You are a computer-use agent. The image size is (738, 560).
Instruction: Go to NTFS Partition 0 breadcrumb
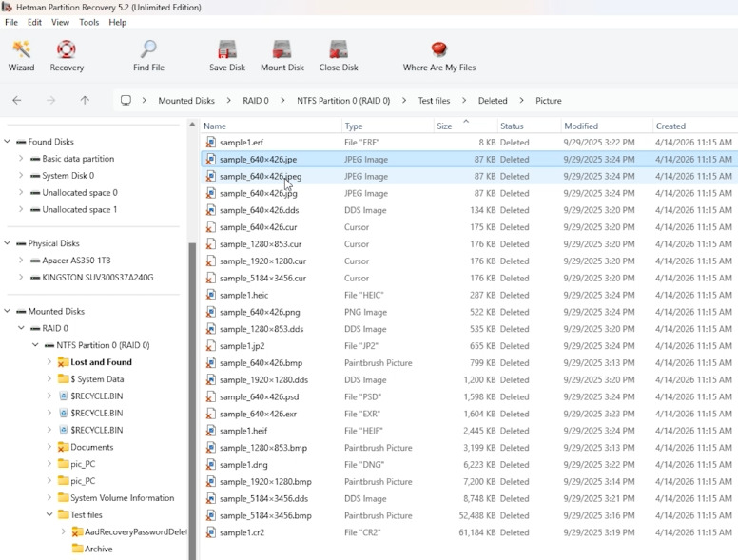pos(343,100)
